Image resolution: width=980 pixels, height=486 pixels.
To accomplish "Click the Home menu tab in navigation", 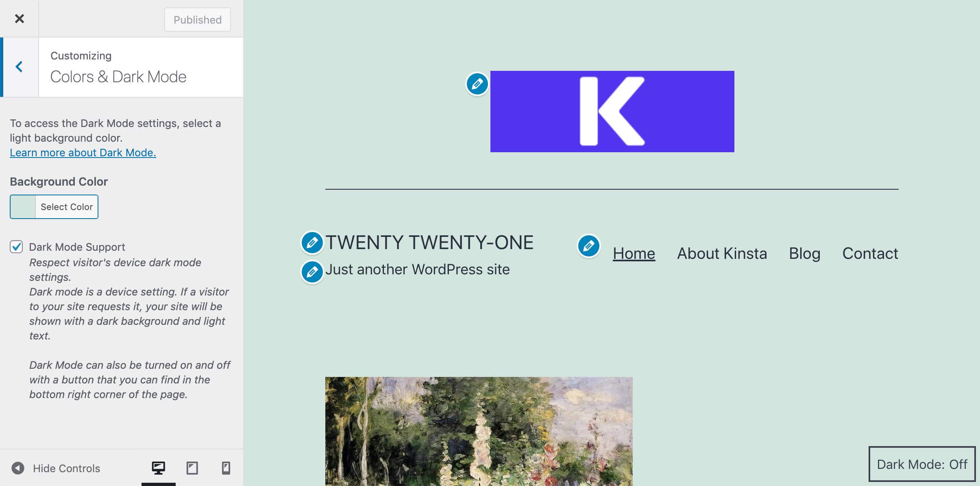I will (x=633, y=253).
